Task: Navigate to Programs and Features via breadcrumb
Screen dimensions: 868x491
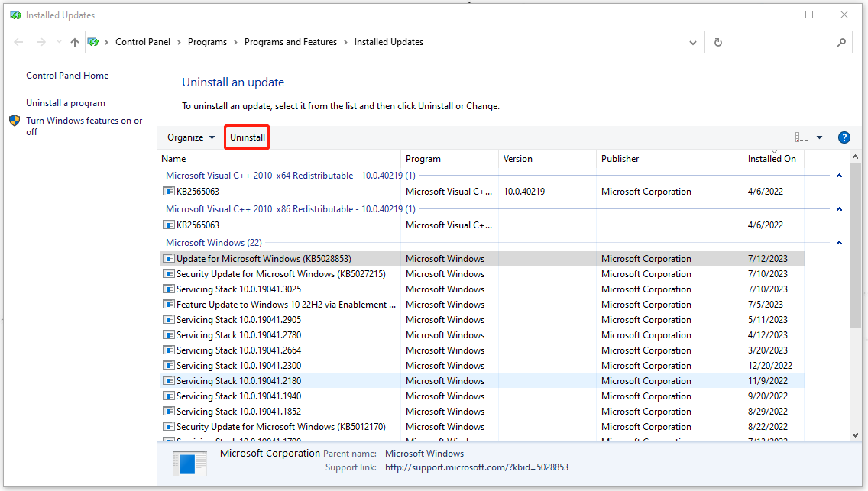Action: point(290,42)
